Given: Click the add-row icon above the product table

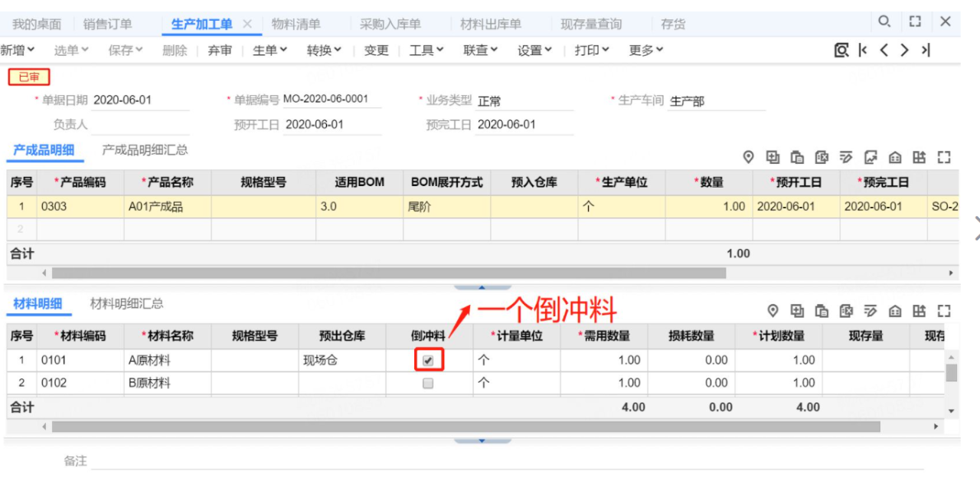Looking at the screenshot, I should 773,157.
